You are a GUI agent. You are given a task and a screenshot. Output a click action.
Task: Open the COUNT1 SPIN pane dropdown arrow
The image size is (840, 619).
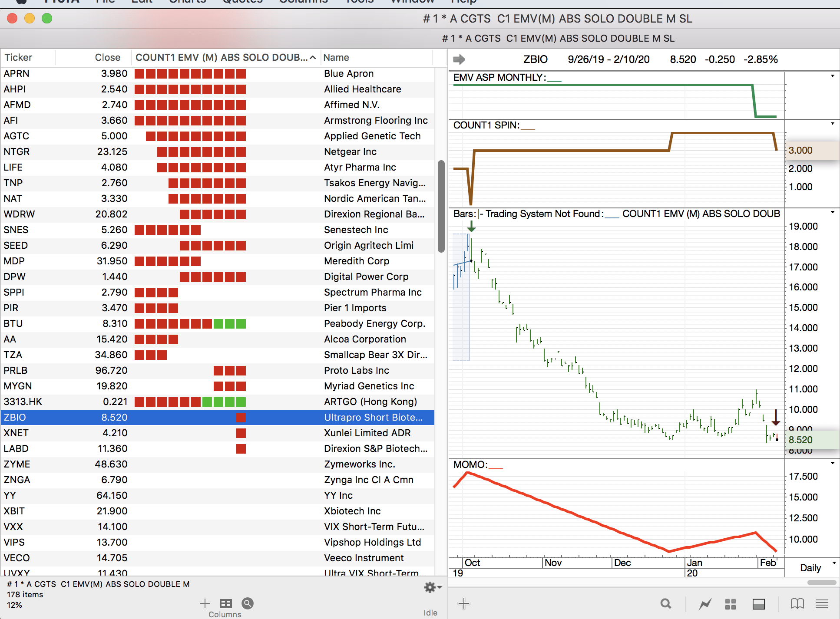tap(832, 124)
